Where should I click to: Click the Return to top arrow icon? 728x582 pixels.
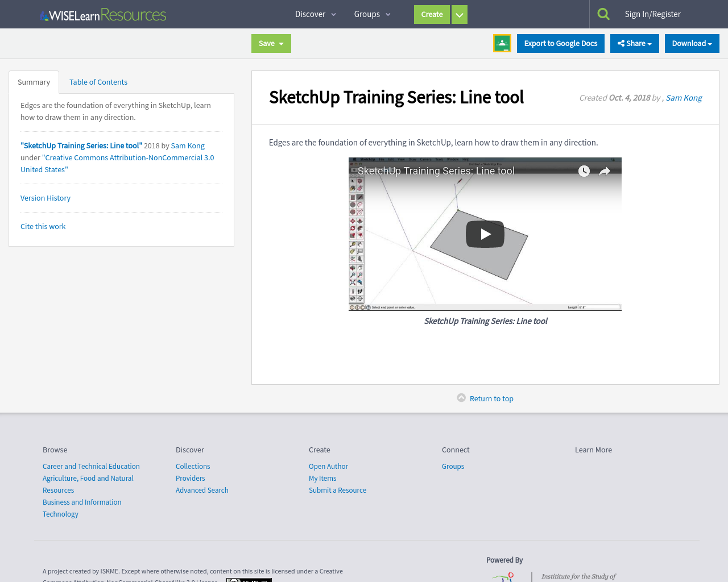click(461, 397)
